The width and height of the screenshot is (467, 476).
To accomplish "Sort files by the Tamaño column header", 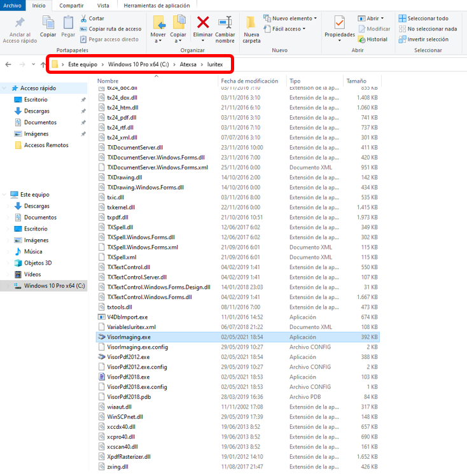I will click(x=356, y=81).
